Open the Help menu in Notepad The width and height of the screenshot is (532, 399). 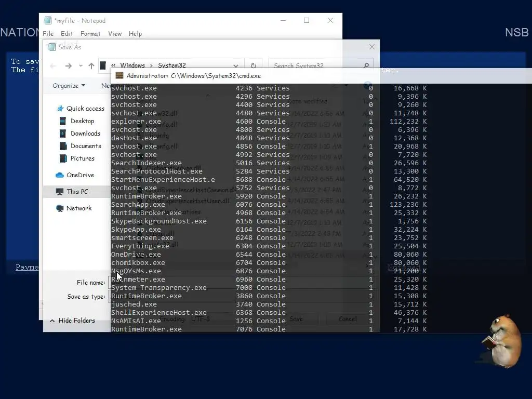click(x=135, y=34)
